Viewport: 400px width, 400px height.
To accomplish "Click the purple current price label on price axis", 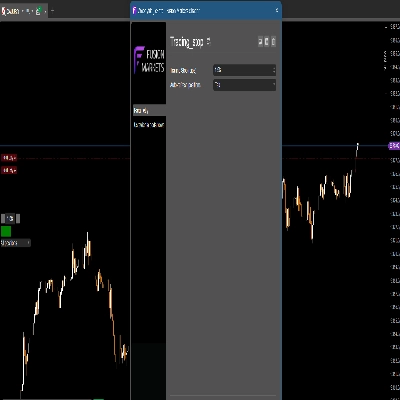I will coord(394,146).
